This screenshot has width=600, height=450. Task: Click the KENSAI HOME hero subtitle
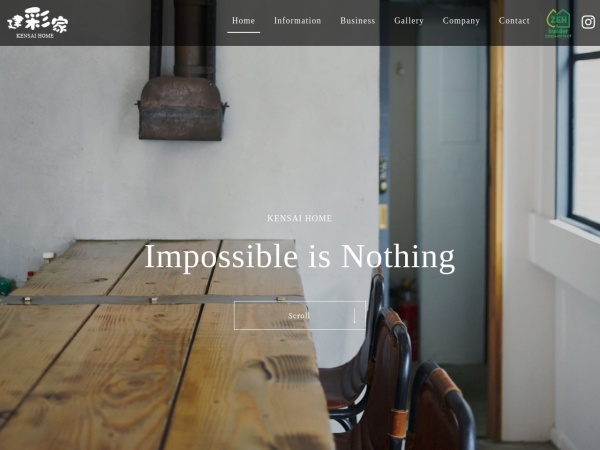pos(300,218)
